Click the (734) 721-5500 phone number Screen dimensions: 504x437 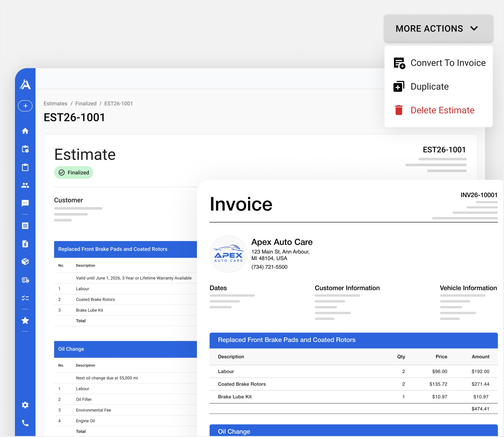pyautogui.click(x=269, y=267)
